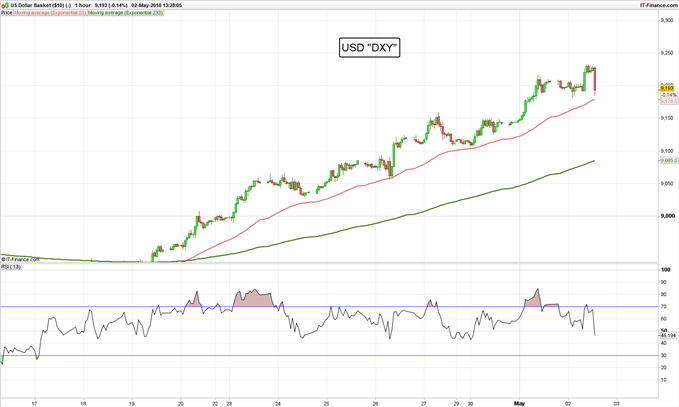Click the 9,300 price axis label

click(666, 20)
